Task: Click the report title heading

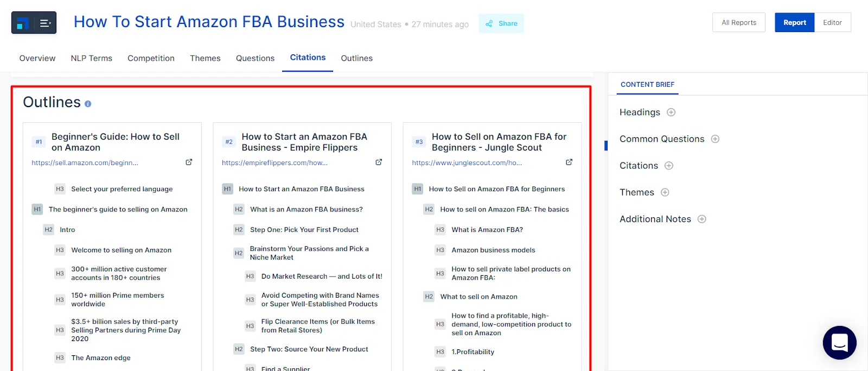Action: click(x=209, y=22)
